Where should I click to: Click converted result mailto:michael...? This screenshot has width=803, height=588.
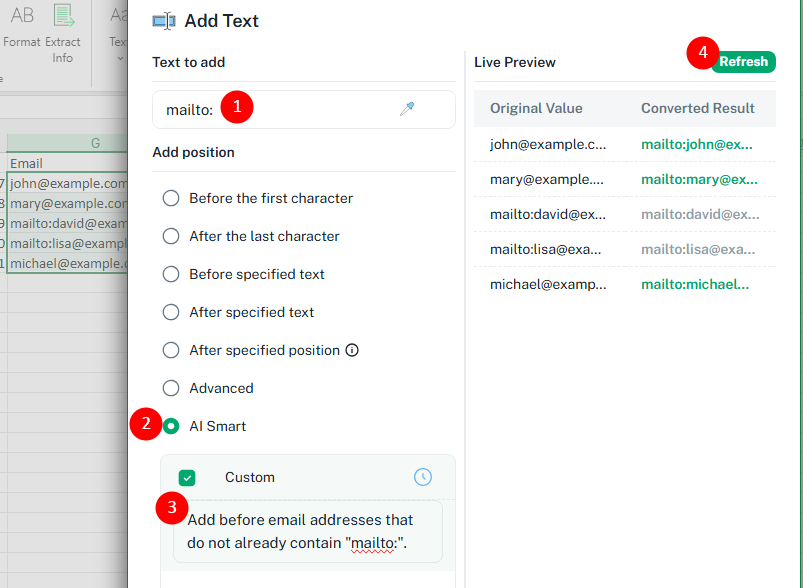point(695,284)
